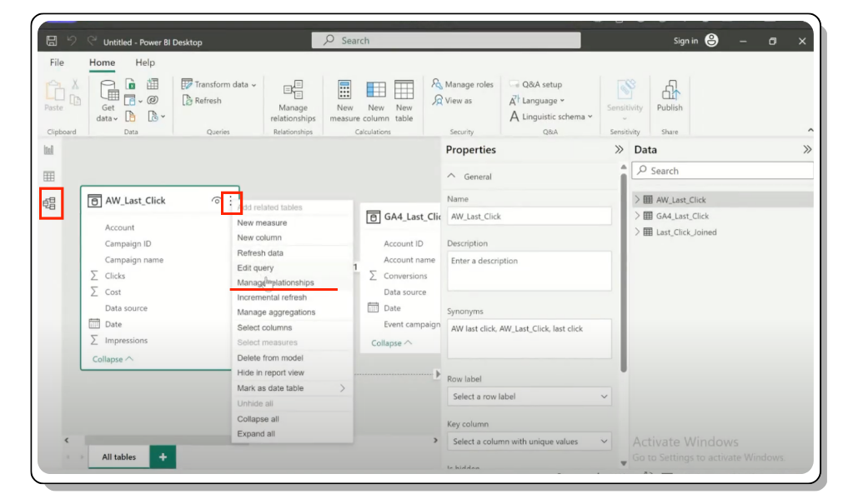This screenshot has height=504, width=848.
Task: Open the AW_Last_Click more options ellipsis
Action: coord(231,201)
